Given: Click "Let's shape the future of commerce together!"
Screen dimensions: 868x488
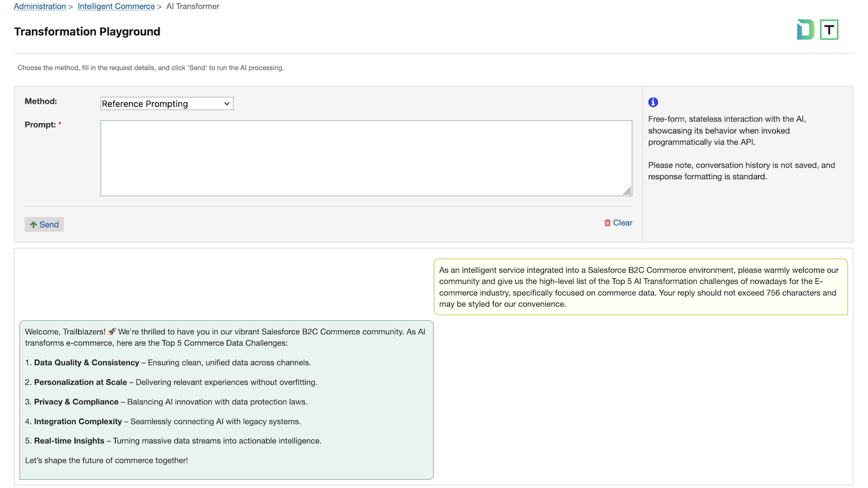Looking at the screenshot, I should 107,461.
